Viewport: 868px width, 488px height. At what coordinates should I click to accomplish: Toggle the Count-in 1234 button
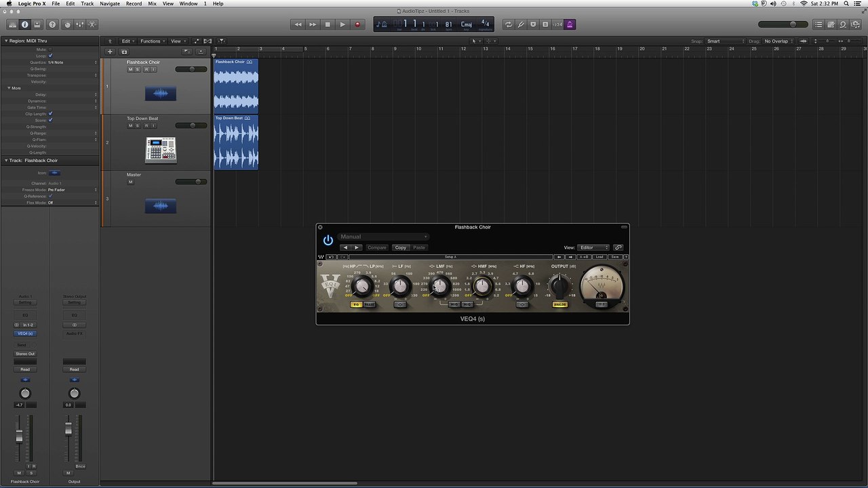pos(557,24)
